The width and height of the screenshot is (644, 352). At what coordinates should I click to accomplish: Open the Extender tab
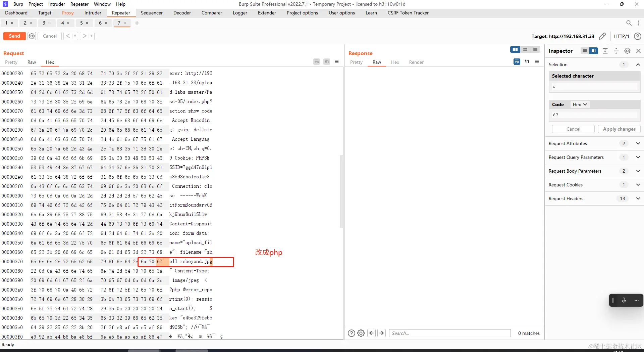[x=267, y=13]
